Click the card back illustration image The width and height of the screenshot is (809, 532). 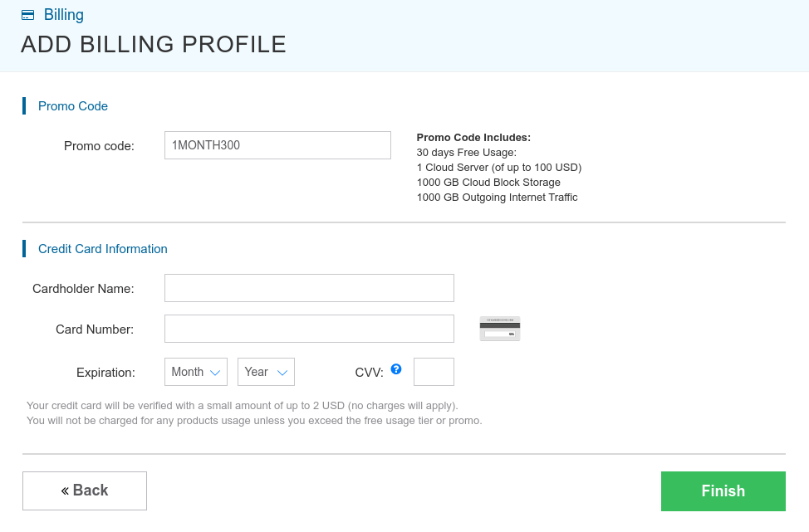500,329
